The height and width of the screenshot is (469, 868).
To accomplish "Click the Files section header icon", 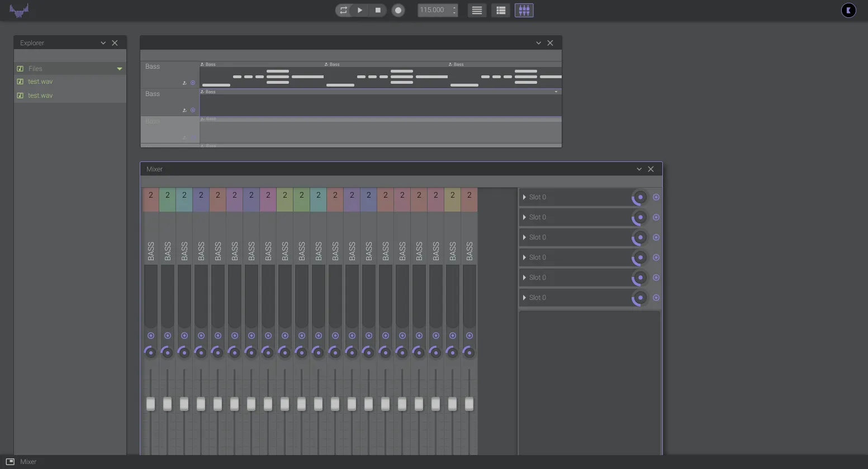I will coord(20,69).
